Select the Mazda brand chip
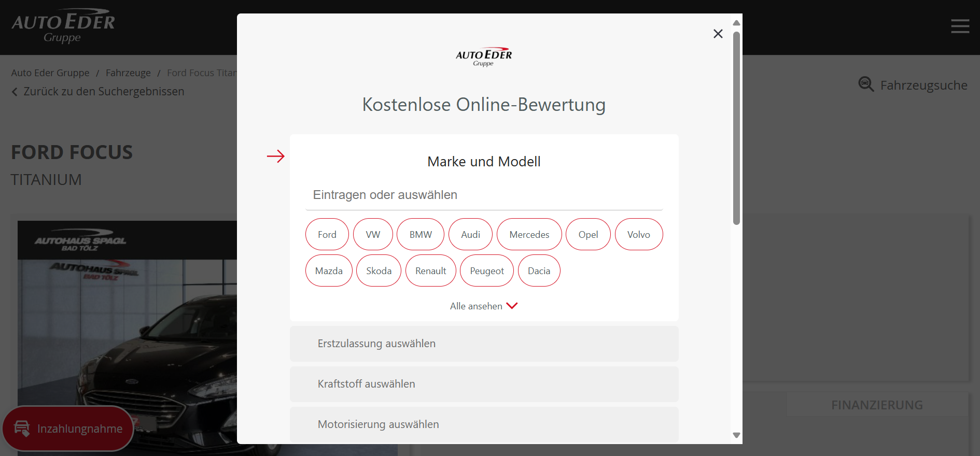Screen dimensions: 980x456 point(329,270)
